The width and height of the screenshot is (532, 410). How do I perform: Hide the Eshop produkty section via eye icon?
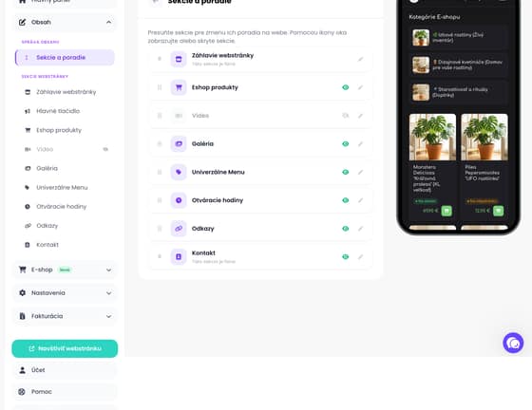(346, 87)
